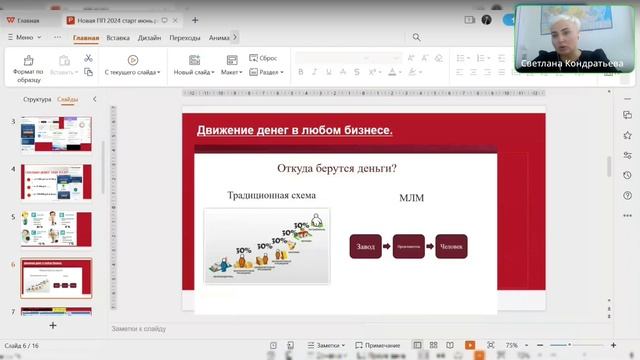Screen dimensions: 640x360
Task: Click zoom in plus button
Action: tap(613, 345)
